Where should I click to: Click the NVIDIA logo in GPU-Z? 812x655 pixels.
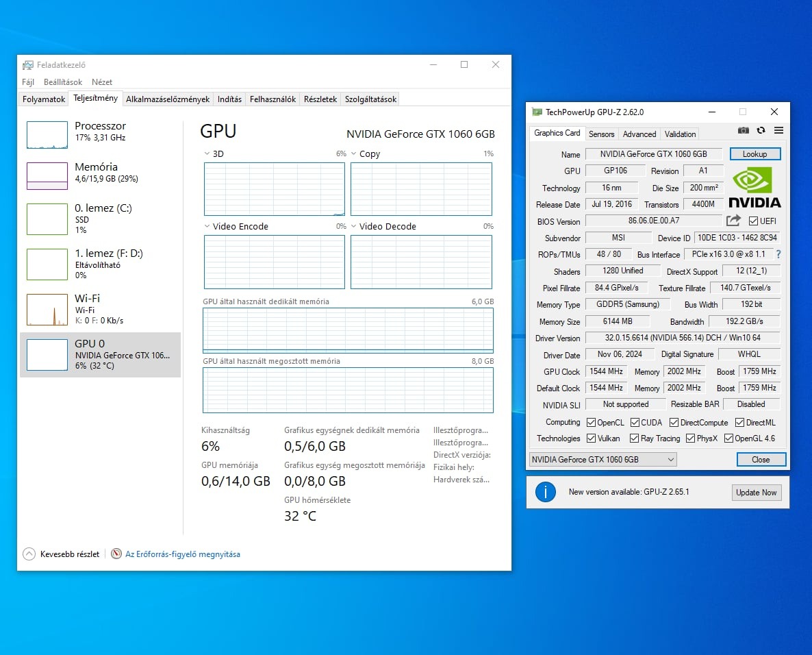click(x=754, y=187)
